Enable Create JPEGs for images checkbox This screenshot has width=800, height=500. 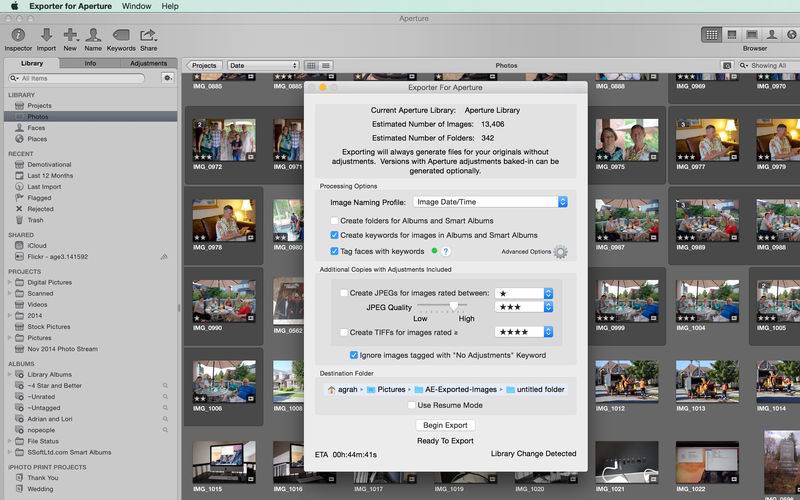(x=344, y=293)
